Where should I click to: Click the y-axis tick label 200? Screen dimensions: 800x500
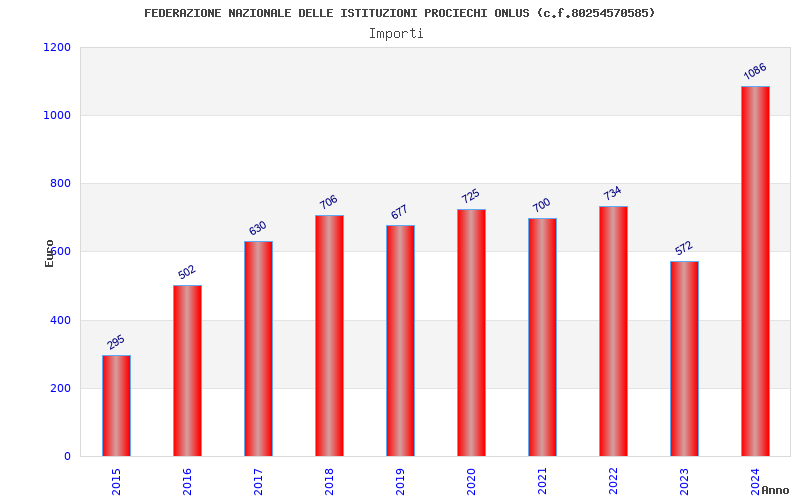[60, 388]
